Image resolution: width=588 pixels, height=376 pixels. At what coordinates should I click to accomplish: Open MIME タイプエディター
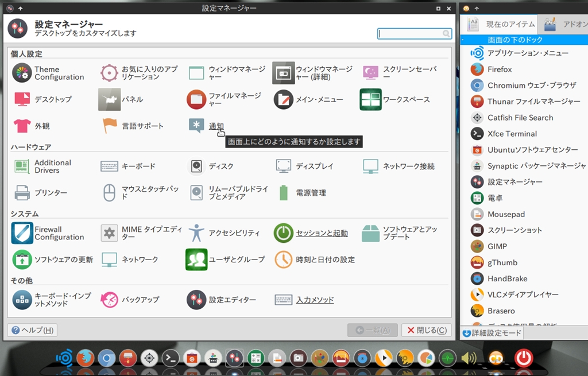[x=141, y=233]
